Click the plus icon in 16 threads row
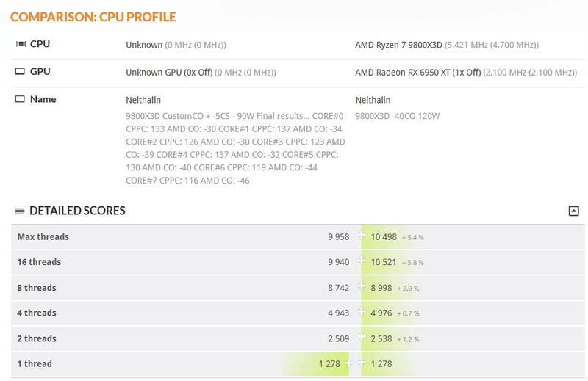 361,262
